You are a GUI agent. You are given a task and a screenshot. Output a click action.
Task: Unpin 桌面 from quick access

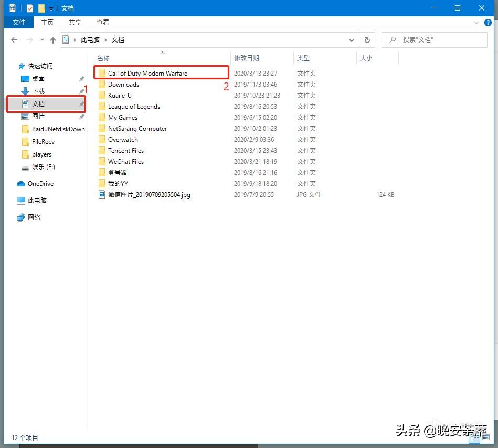(x=81, y=79)
